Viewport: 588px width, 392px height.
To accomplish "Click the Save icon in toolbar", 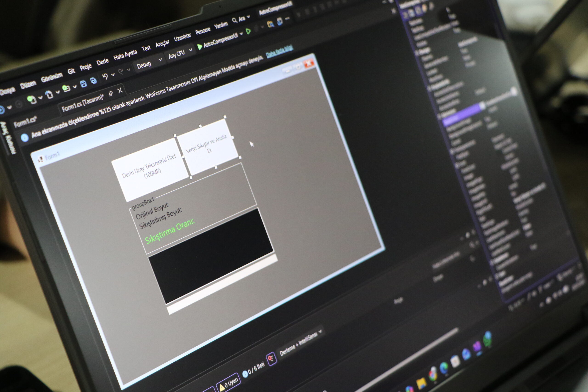I will [83, 84].
